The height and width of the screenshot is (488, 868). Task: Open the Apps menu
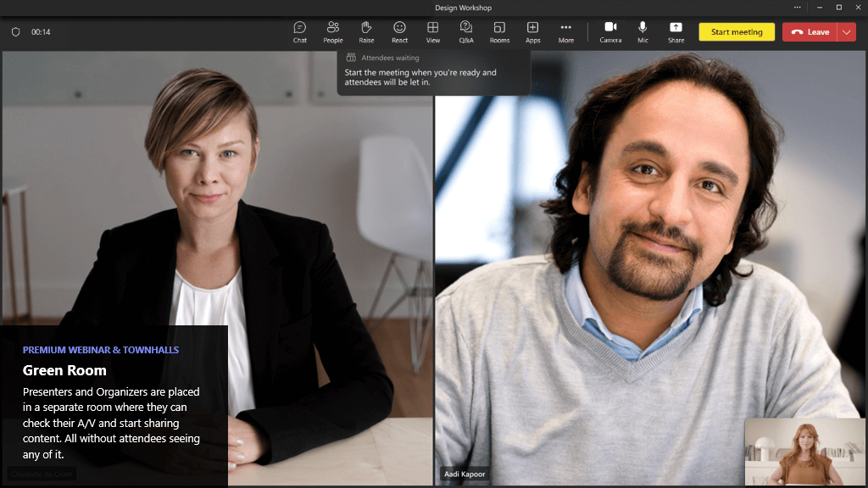point(532,31)
